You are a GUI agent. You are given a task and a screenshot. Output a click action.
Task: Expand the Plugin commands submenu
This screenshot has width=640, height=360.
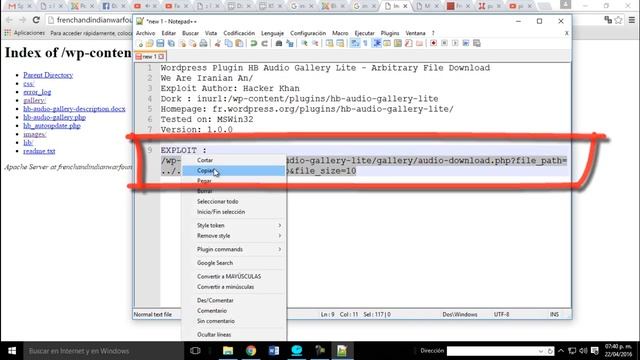pyautogui.click(x=239, y=249)
